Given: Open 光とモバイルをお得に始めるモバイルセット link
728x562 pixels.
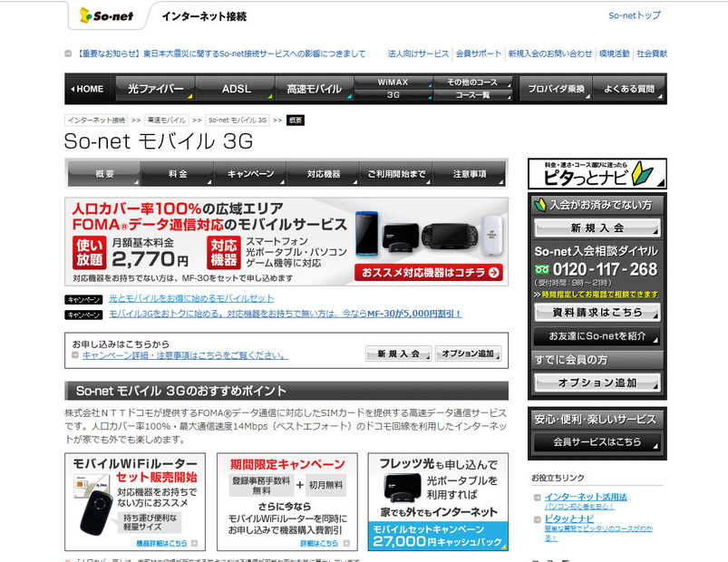Looking at the screenshot, I should click(191, 298).
